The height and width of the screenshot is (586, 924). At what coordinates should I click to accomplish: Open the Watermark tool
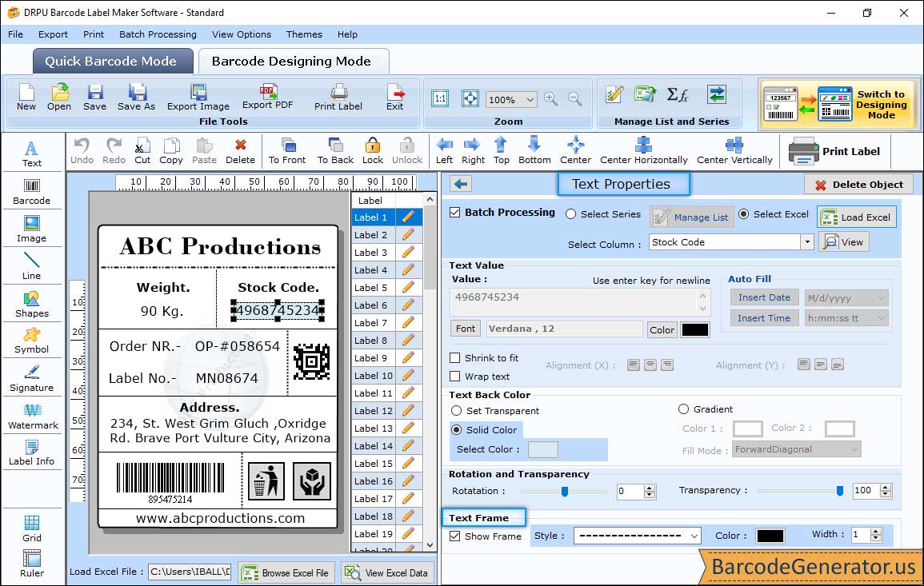tap(32, 415)
